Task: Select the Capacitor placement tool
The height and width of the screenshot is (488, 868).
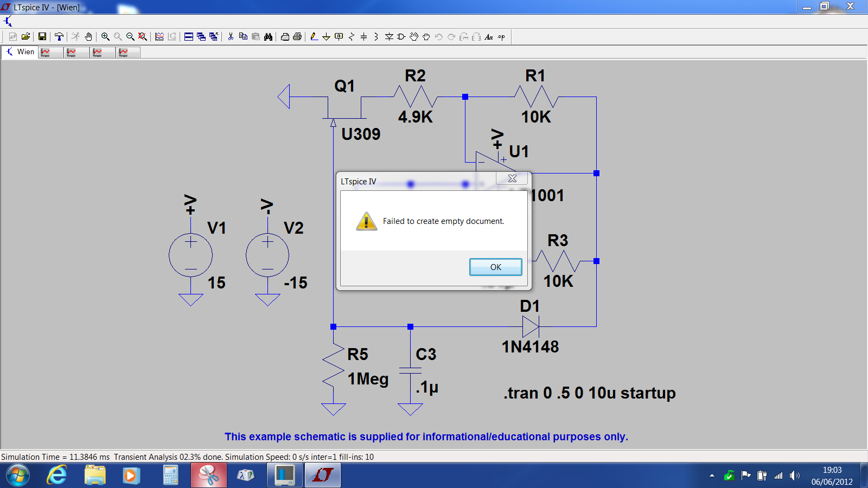Action: pos(364,37)
